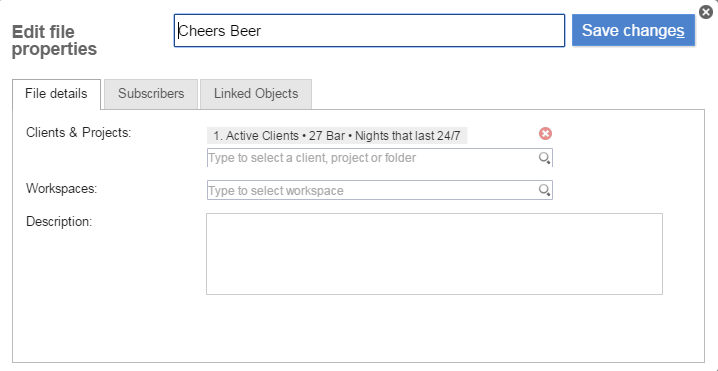Focus the Cheers Beer file name field
This screenshot has height=371, width=718.
[369, 31]
